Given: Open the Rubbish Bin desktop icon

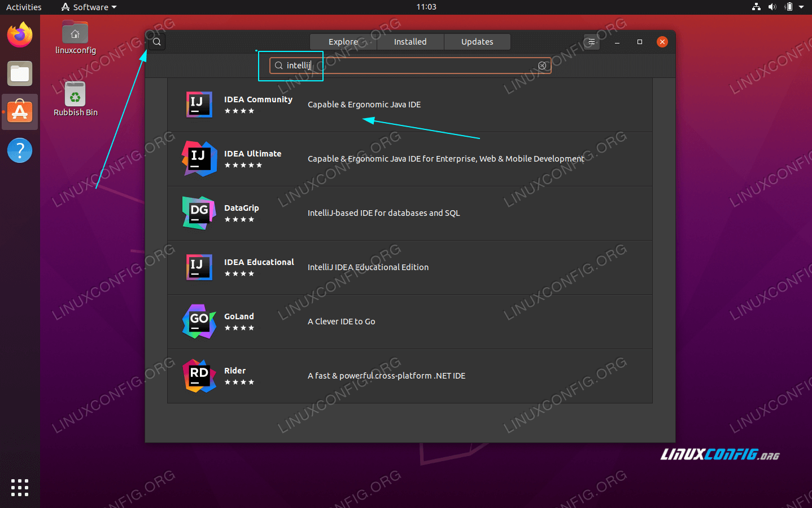Looking at the screenshot, I should point(75,99).
